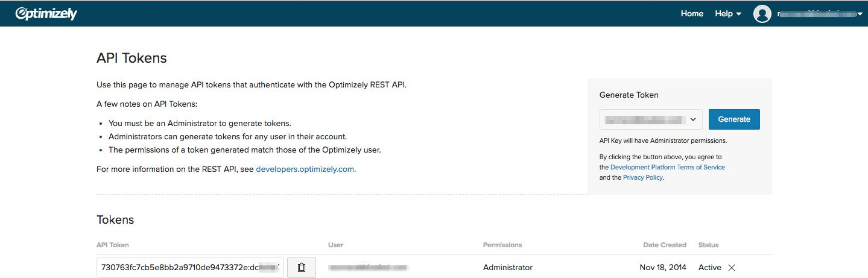Expand the Help menu
This screenshot has height=278, width=868.
(x=728, y=14)
